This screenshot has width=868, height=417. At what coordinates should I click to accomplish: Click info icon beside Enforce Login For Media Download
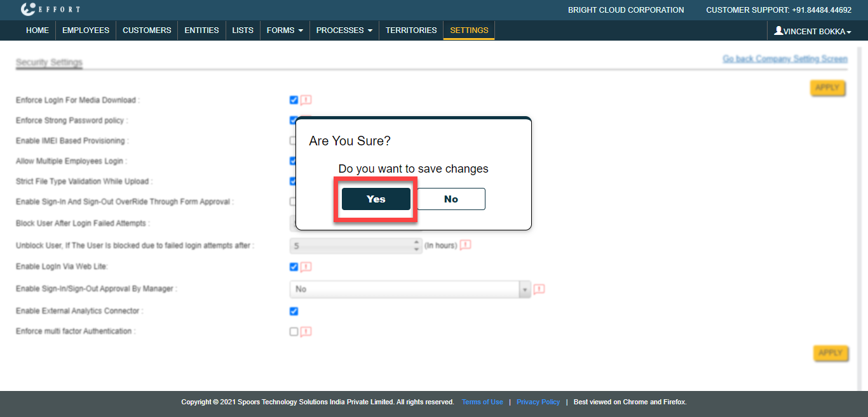(x=306, y=100)
